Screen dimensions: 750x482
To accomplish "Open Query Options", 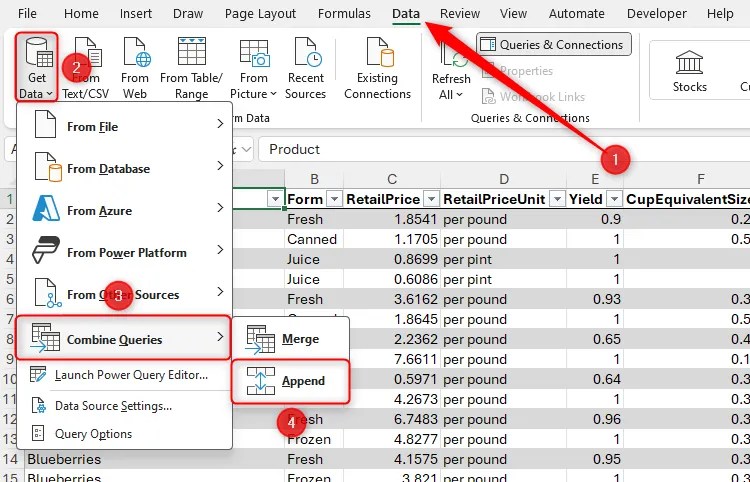I will 124,434.
